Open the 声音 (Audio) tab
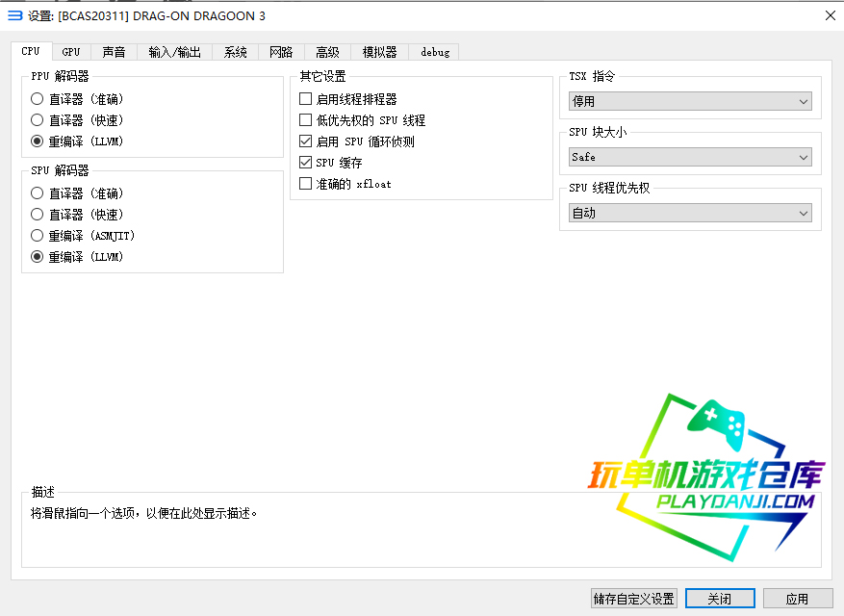 click(x=114, y=52)
